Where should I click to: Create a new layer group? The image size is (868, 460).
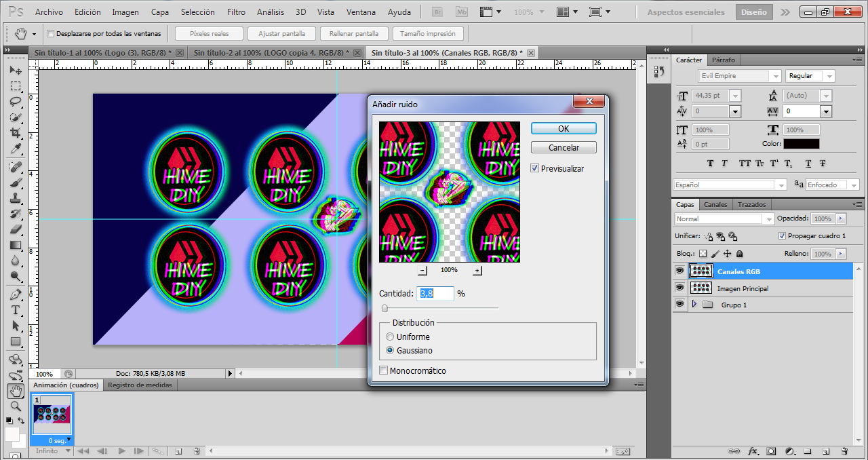pyautogui.click(x=808, y=451)
